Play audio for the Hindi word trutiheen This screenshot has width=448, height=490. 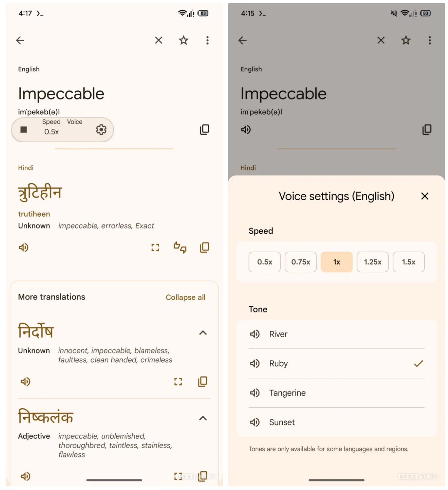tap(24, 248)
